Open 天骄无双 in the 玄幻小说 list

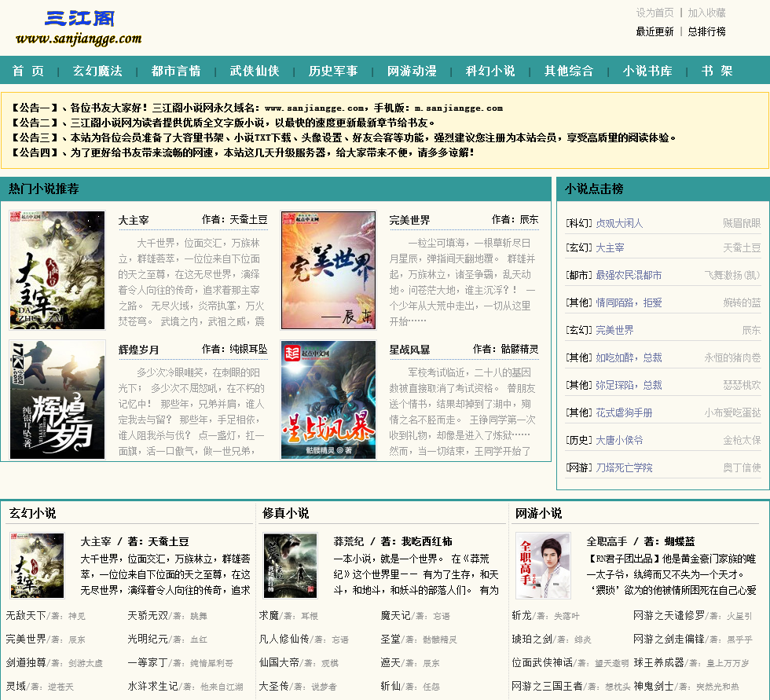(x=148, y=615)
